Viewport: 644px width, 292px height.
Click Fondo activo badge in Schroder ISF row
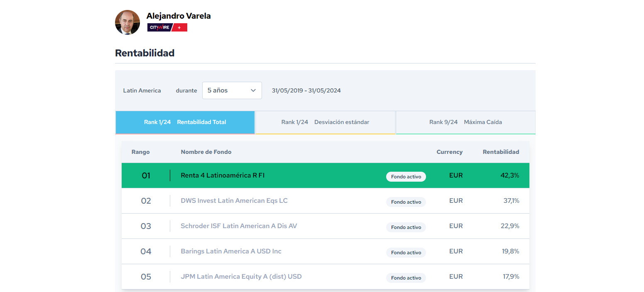pyautogui.click(x=406, y=227)
